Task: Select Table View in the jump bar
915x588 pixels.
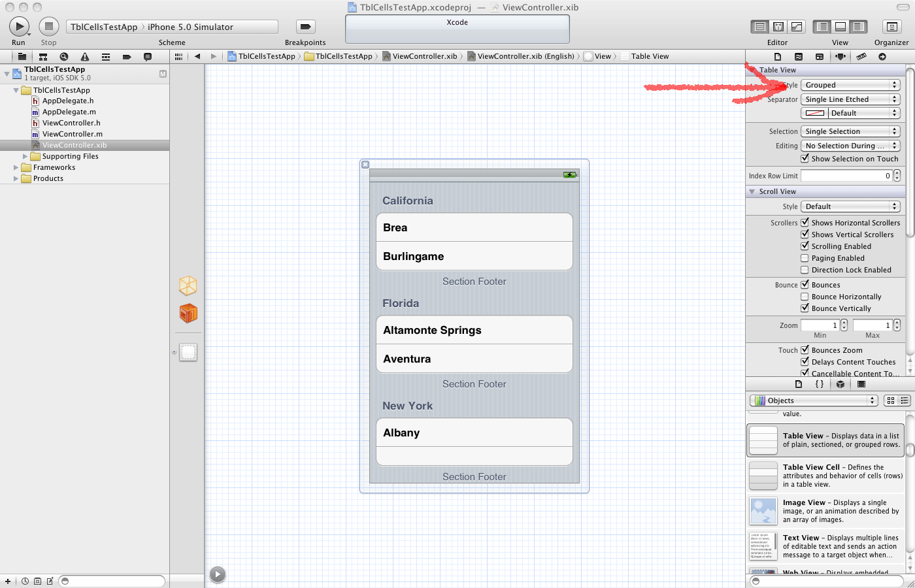Action: coord(650,56)
